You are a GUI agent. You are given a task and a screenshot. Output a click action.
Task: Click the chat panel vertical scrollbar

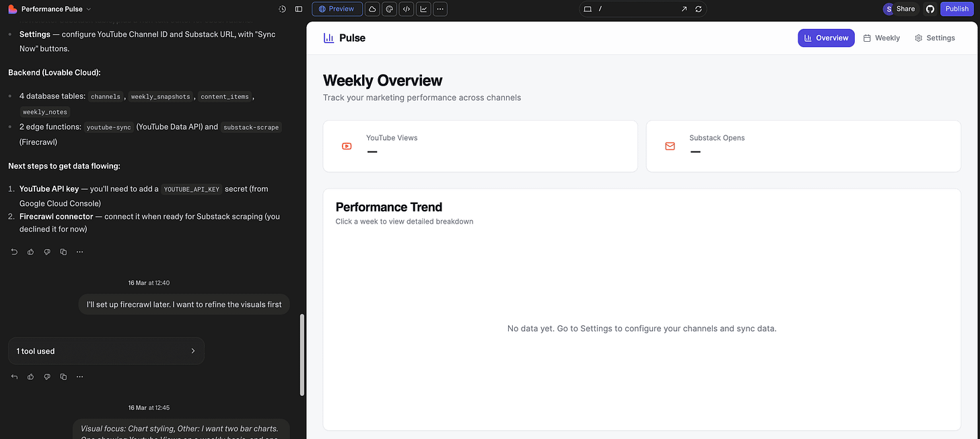302,355
